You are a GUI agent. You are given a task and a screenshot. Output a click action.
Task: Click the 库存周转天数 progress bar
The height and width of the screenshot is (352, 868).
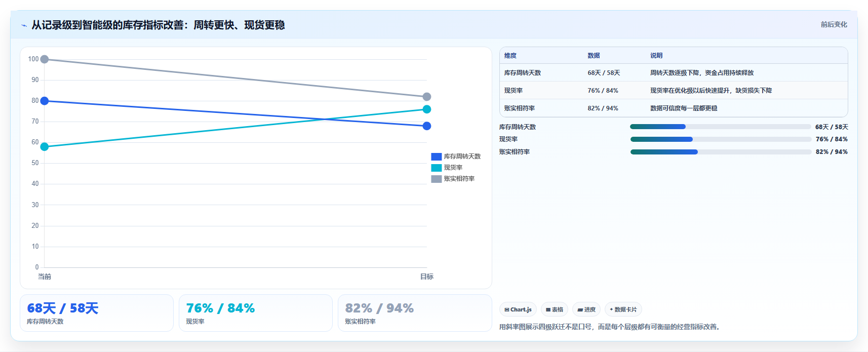pos(721,127)
